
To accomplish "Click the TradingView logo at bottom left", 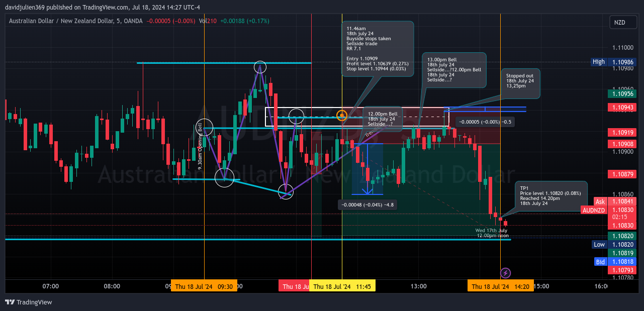I will [x=29, y=302].
